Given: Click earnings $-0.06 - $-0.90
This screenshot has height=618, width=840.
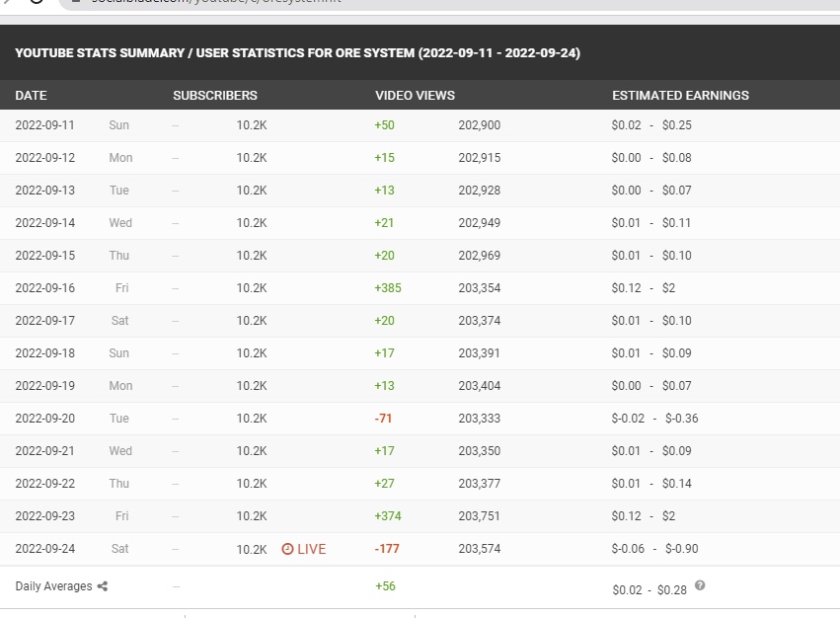Looking at the screenshot, I should (654, 549).
